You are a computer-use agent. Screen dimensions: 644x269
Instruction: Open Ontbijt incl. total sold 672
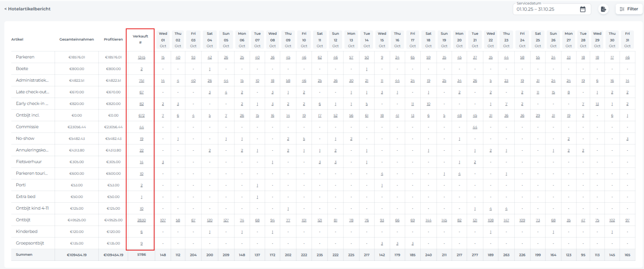point(141,116)
